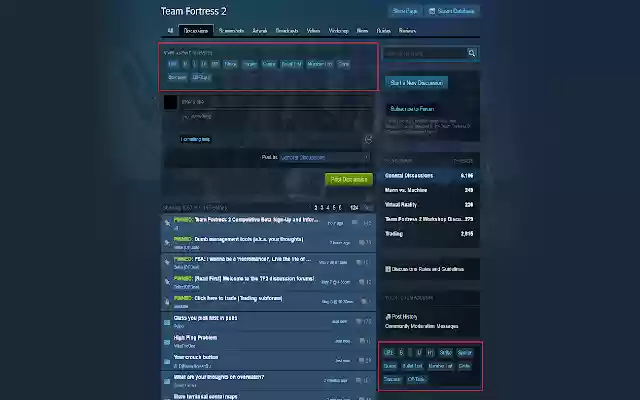Click the I italic button above the post form
Screen dimensions: 640x400
point(194,64)
